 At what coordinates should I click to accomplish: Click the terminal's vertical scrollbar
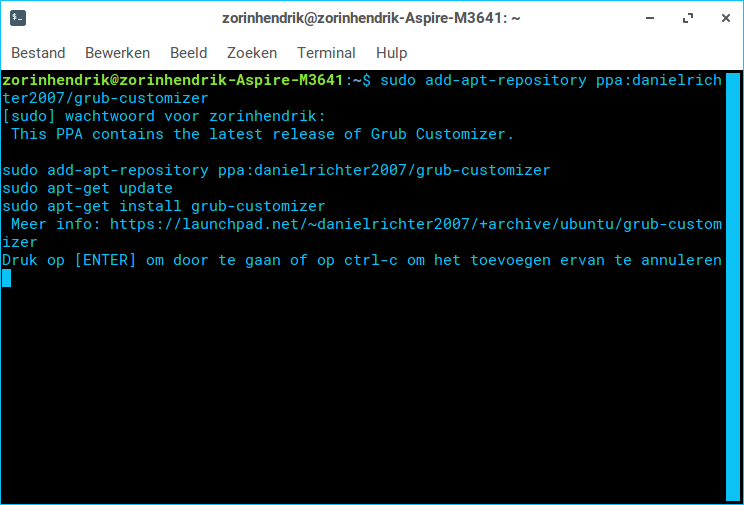tap(733, 286)
